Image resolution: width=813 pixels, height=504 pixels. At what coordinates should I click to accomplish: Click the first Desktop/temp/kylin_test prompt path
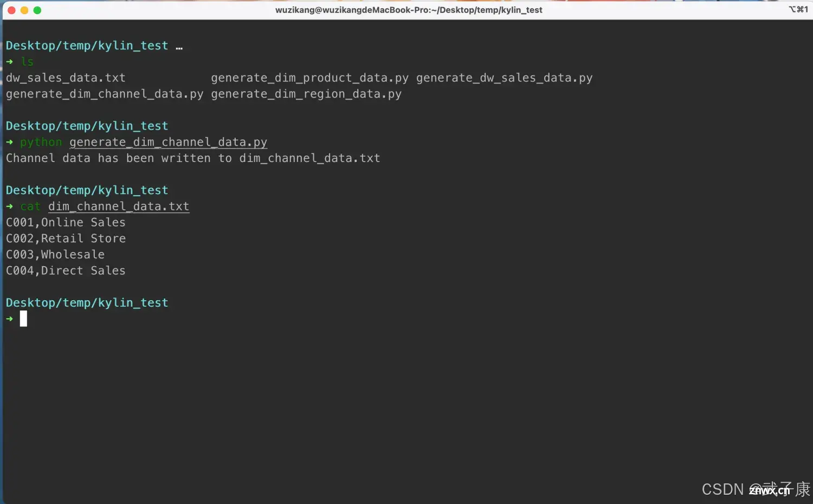click(x=87, y=46)
